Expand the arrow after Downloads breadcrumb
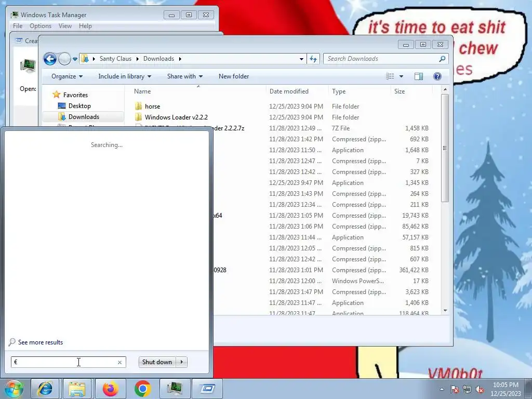The image size is (532, 399). [180, 59]
